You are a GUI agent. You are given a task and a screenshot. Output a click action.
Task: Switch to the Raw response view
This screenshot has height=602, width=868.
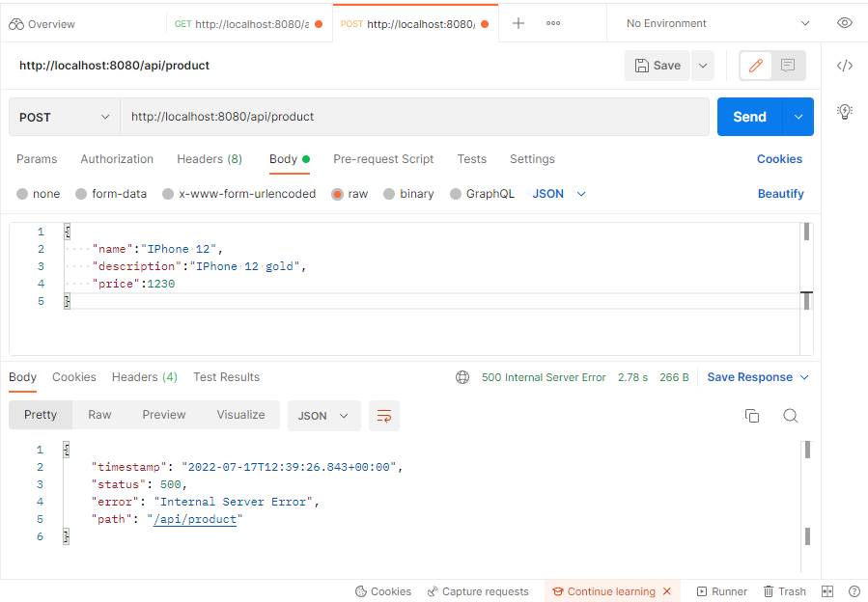[x=99, y=415]
